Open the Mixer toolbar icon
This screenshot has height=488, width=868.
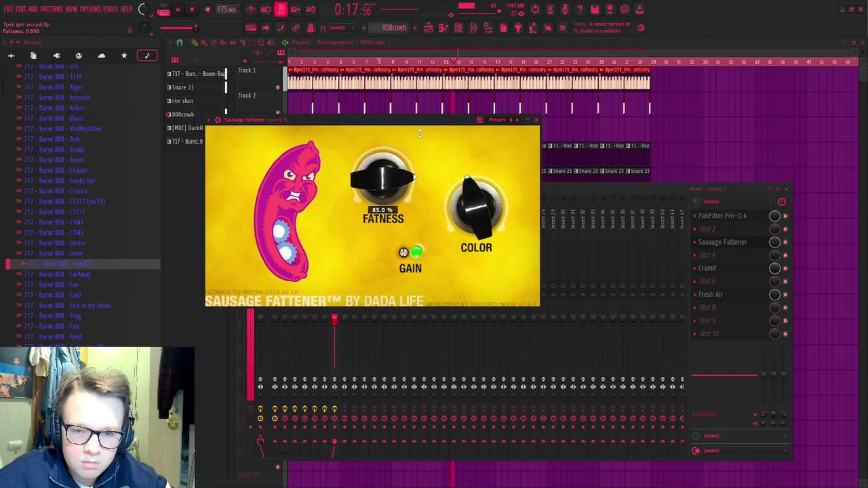[x=473, y=28]
